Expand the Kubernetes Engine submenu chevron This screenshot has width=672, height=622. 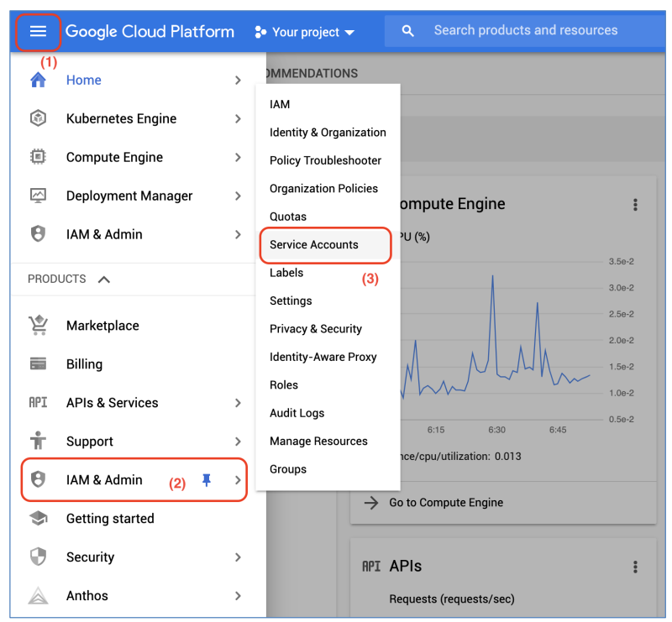[238, 118]
